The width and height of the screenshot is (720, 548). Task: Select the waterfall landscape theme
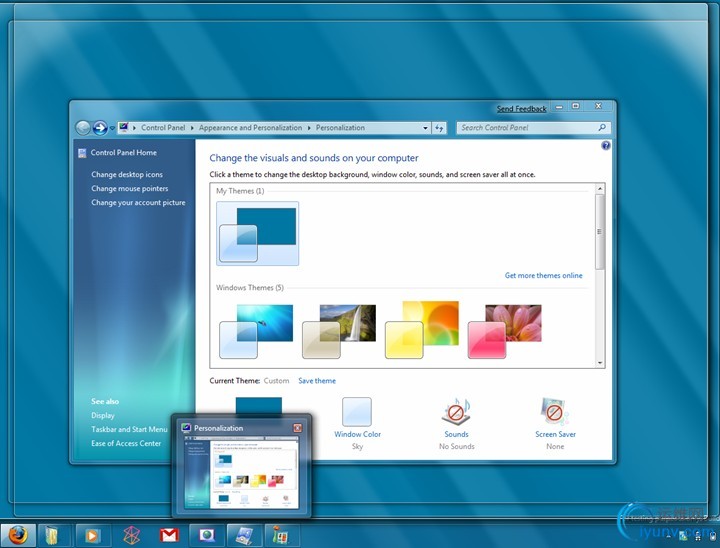(x=339, y=331)
